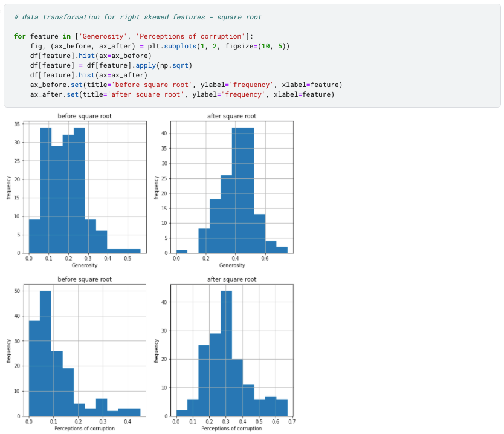The height and width of the screenshot is (434, 504).
Task: Click 'after square root' title above second Generosity plot
Action: pyautogui.click(x=231, y=116)
